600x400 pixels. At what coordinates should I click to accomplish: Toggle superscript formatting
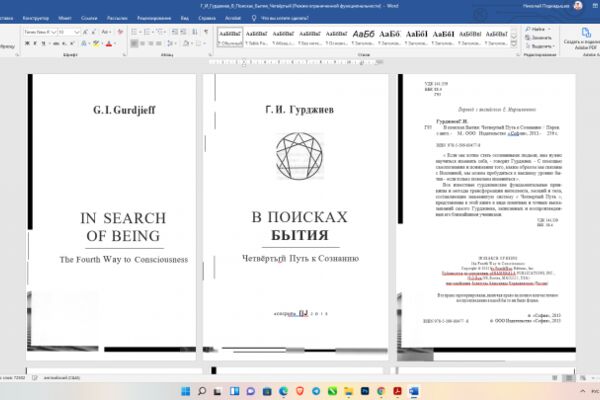click(72, 44)
